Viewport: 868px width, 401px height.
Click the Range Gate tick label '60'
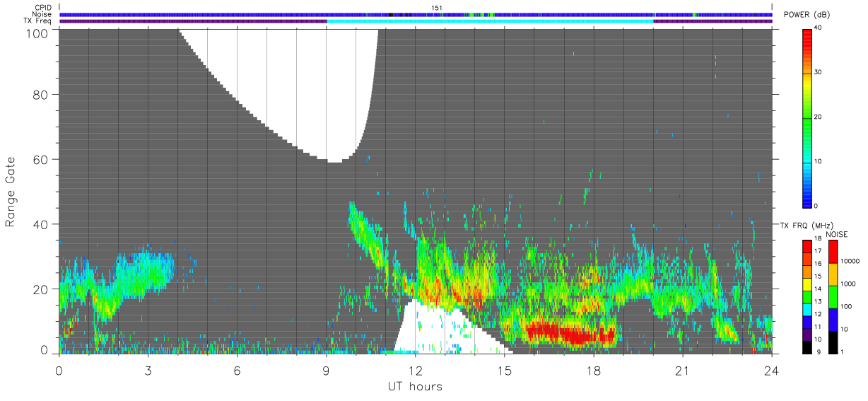click(x=42, y=159)
